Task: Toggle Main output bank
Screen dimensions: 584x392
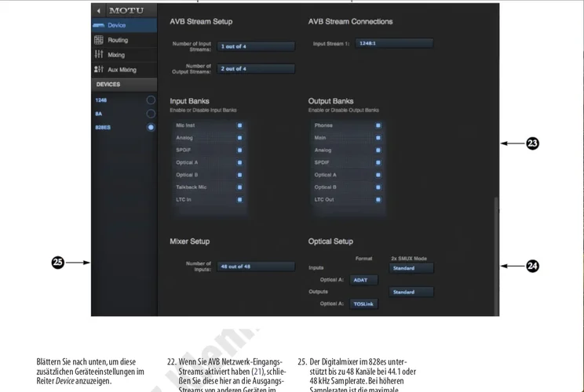Action: coord(378,138)
